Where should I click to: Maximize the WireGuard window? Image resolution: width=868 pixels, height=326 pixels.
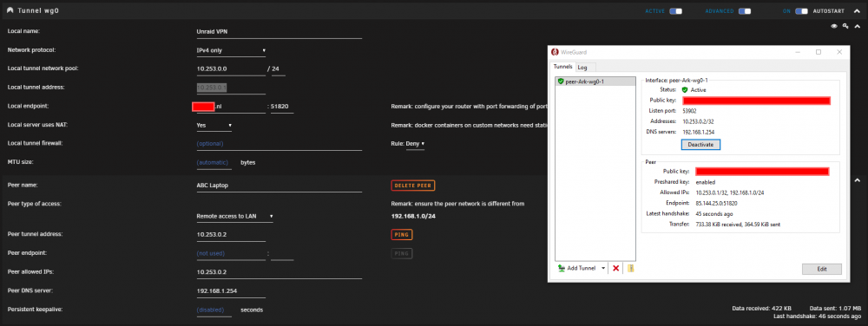[x=819, y=52]
